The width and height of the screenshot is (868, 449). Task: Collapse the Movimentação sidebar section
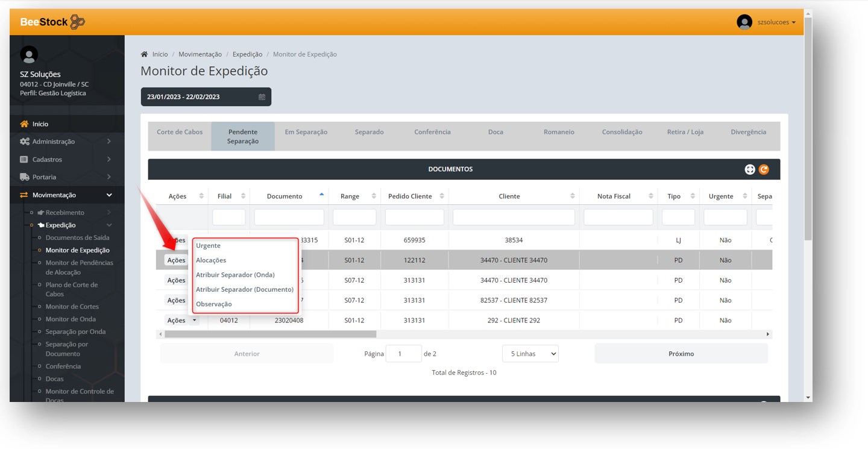[109, 195]
